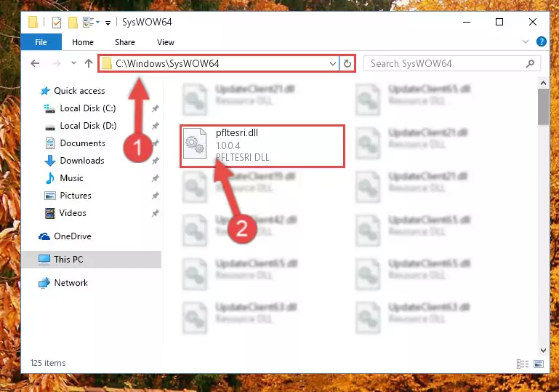Click the pin icon next to Local Disk (D:)
Image resolution: width=559 pixels, height=392 pixels.
[x=155, y=126]
